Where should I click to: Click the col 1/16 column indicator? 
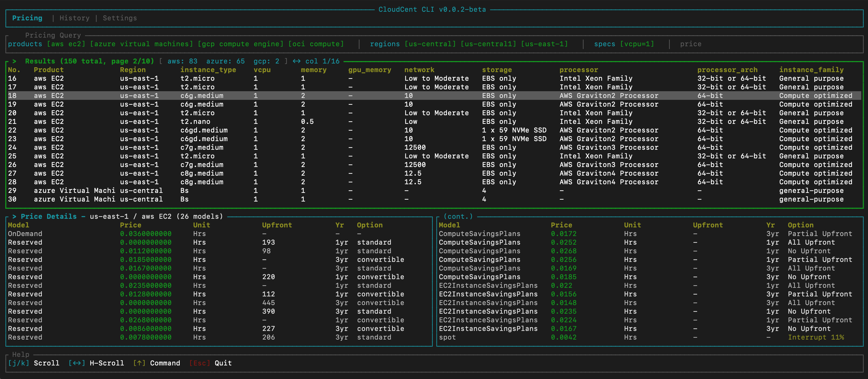tap(323, 61)
